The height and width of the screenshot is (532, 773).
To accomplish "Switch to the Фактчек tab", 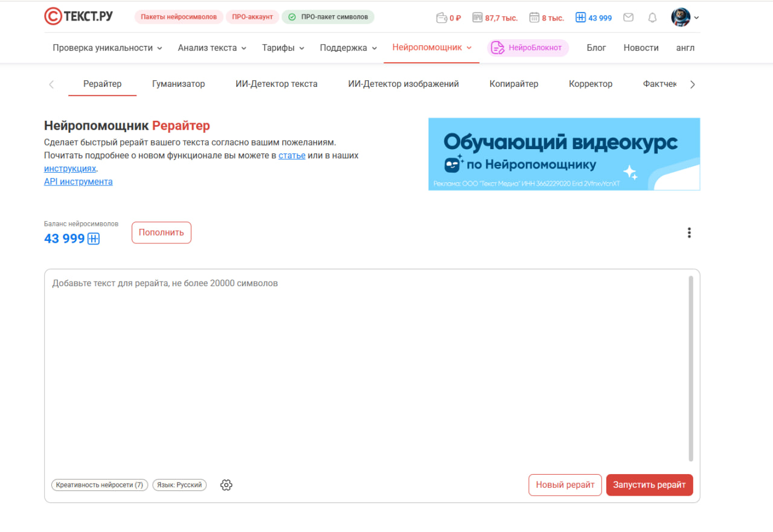I will click(x=660, y=84).
